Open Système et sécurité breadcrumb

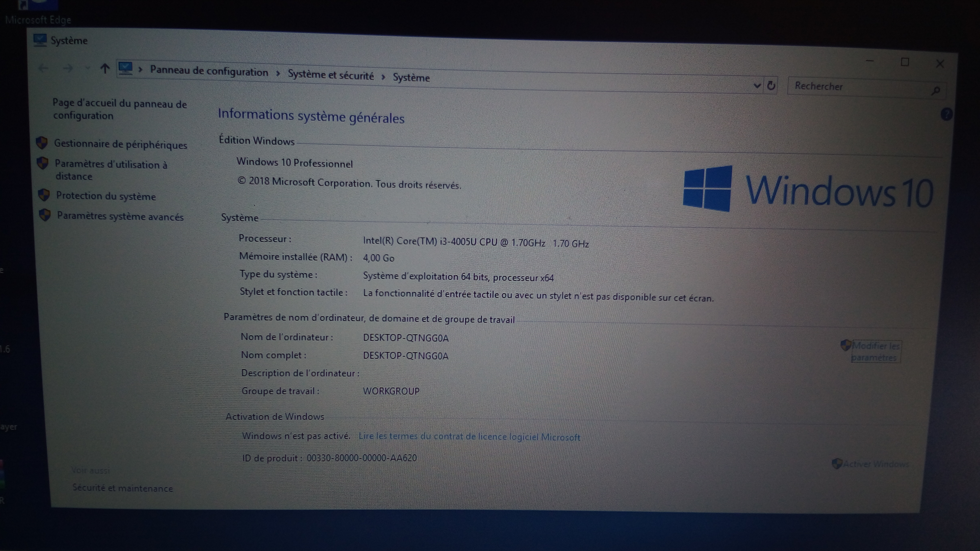pyautogui.click(x=331, y=75)
